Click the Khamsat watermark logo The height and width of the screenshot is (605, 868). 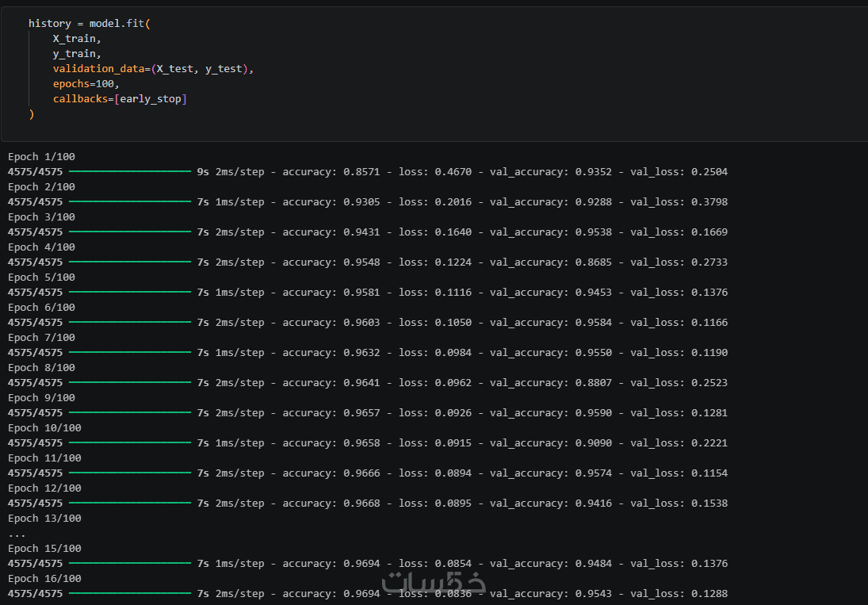[x=434, y=580]
